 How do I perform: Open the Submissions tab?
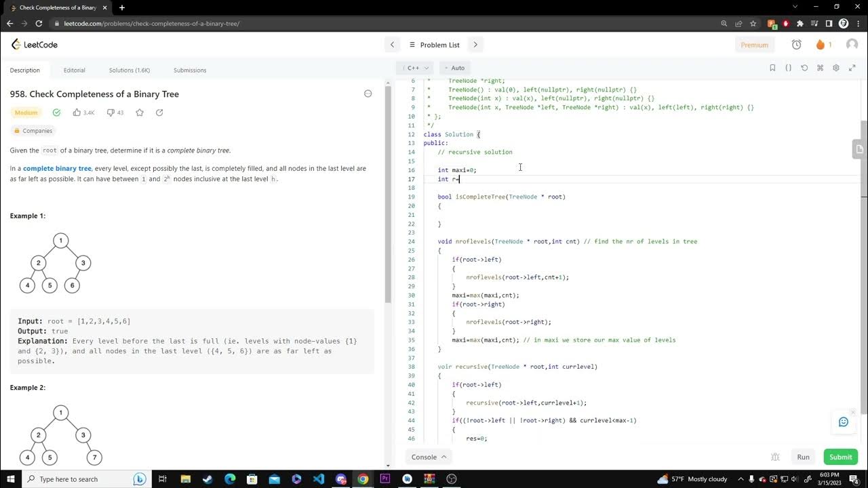click(x=190, y=70)
